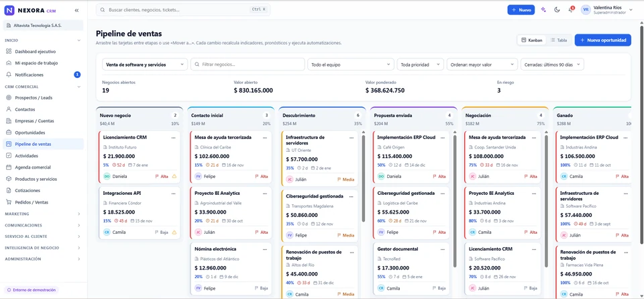Click the Oportunidades briefcase icon
The height and width of the screenshot is (299, 644).
9,132
